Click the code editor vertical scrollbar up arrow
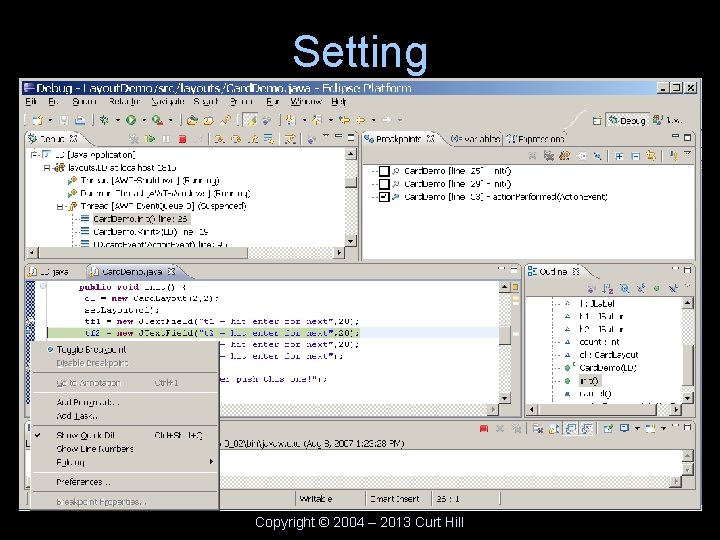 504,287
